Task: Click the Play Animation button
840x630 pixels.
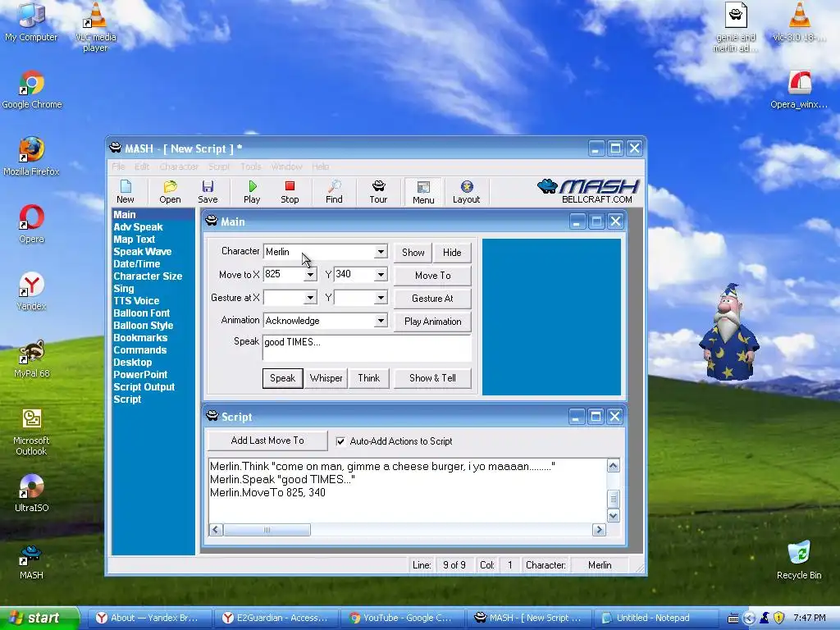Action: click(433, 322)
